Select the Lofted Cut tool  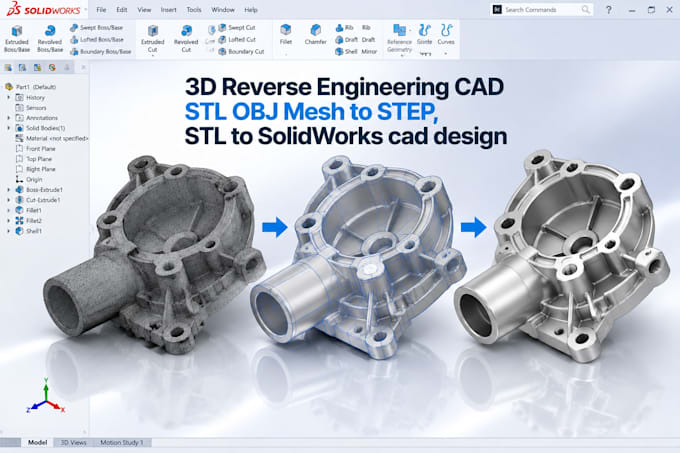237,39
